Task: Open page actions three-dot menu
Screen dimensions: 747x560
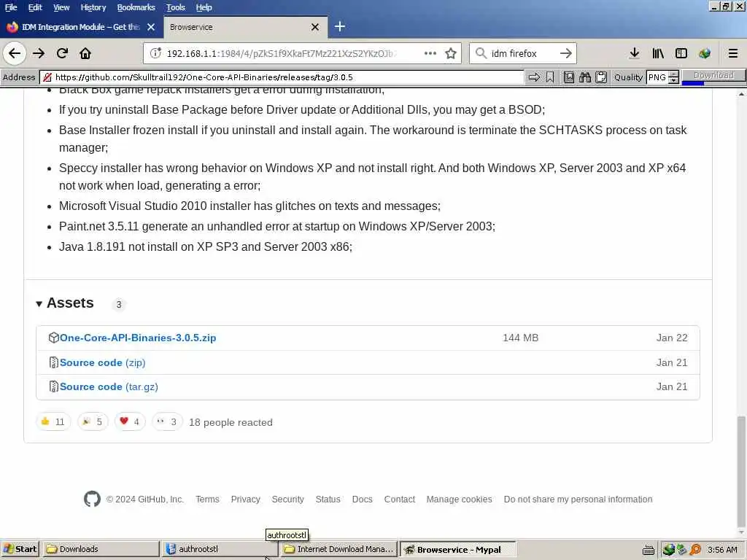Action: pyautogui.click(x=430, y=53)
